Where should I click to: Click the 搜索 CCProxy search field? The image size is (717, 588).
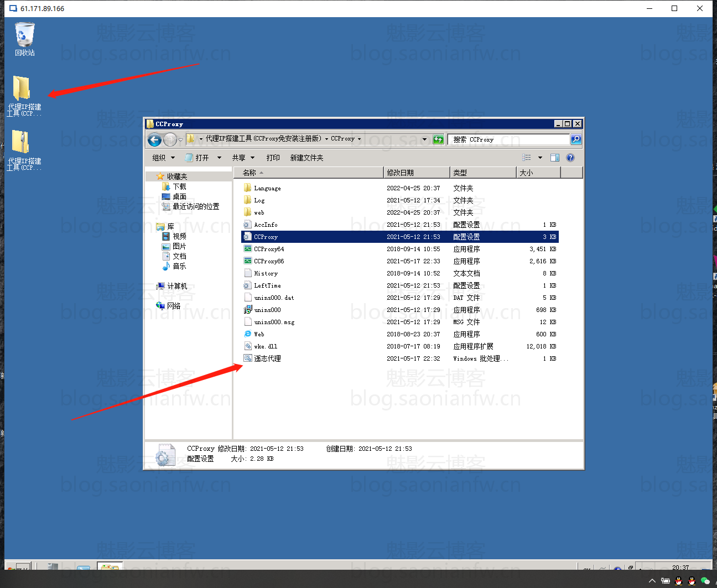pyautogui.click(x=509, y=139)
